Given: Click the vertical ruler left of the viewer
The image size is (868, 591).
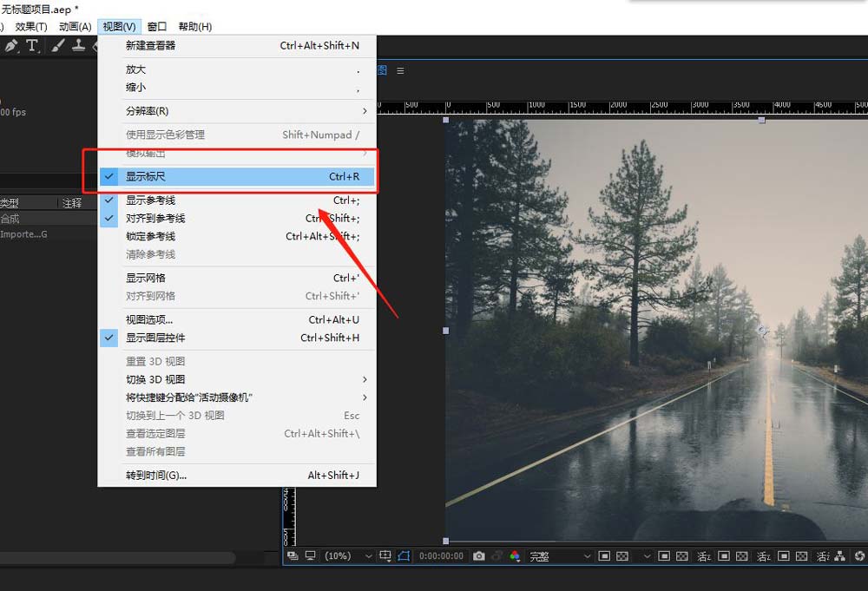Looking at the screenshot, I should (x=289, y=516).
